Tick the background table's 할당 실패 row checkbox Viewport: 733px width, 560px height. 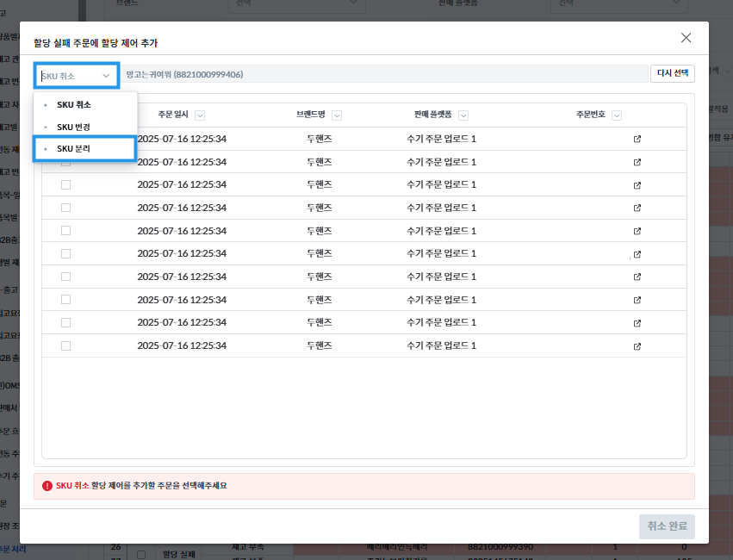(x=141, y=554)
